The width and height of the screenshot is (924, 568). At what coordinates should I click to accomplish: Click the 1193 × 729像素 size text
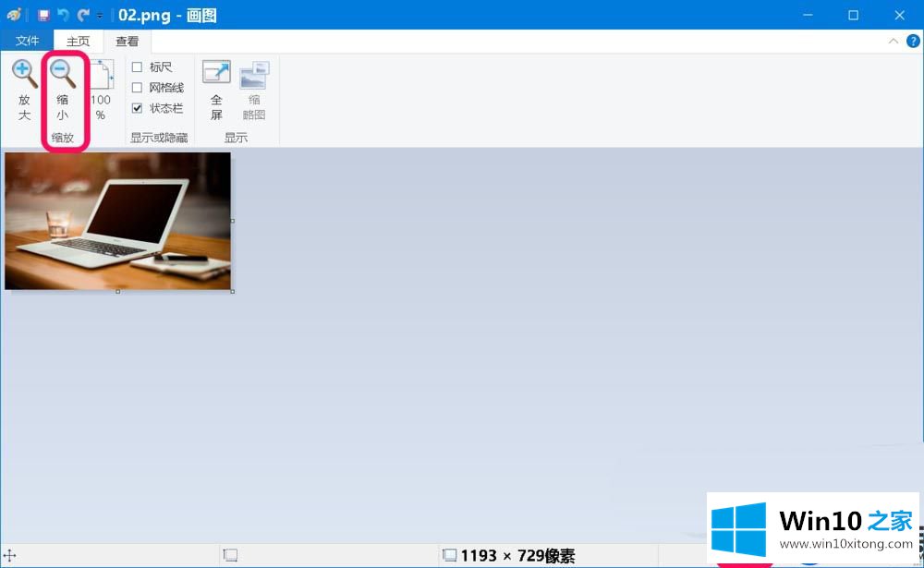(x=518, y=556)
